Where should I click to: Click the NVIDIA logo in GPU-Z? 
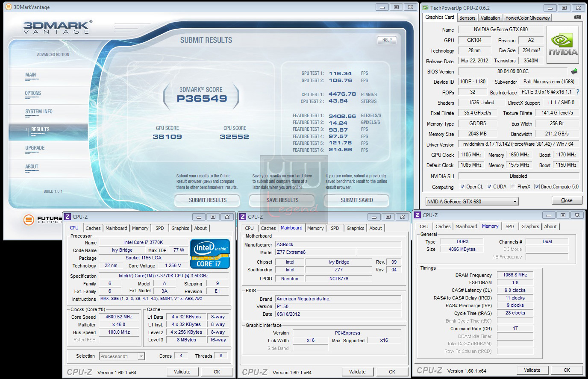tap(563, 44)
